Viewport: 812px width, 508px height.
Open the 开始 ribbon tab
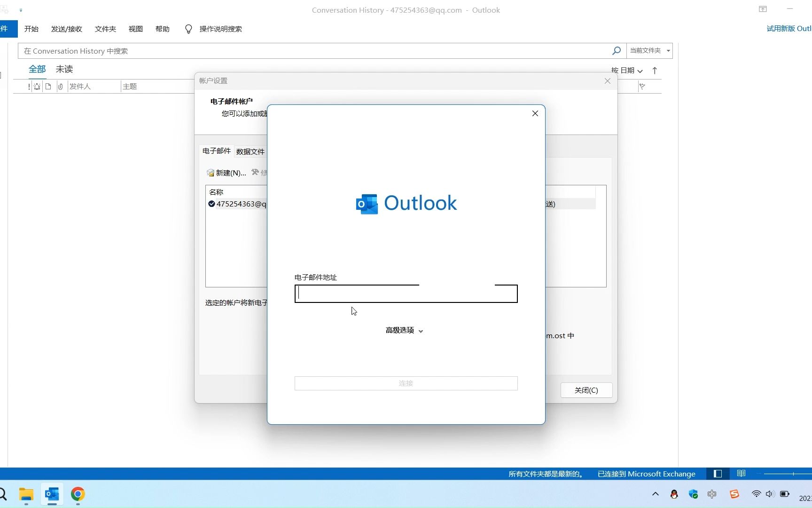31,29
